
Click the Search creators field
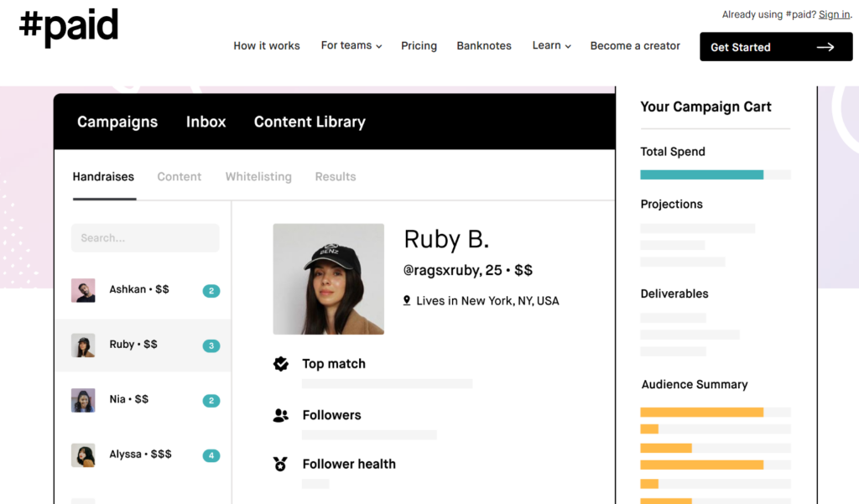tap(145, 238)
